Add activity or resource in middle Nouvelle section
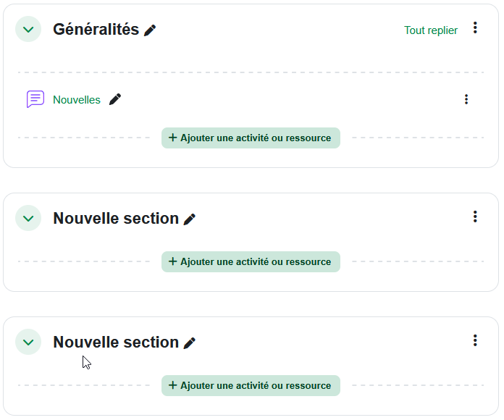The width and height of the screenshot is (504, 420). 251,262
